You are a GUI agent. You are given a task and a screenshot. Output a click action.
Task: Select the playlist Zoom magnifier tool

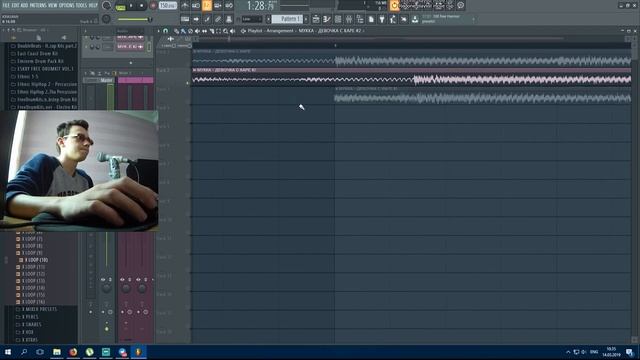(x=225, y=31)
